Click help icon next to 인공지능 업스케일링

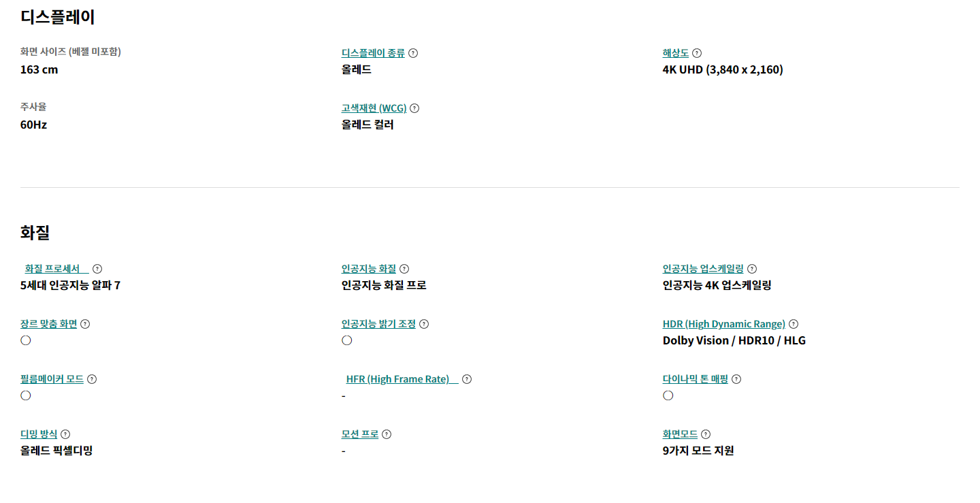click(752, 269)
